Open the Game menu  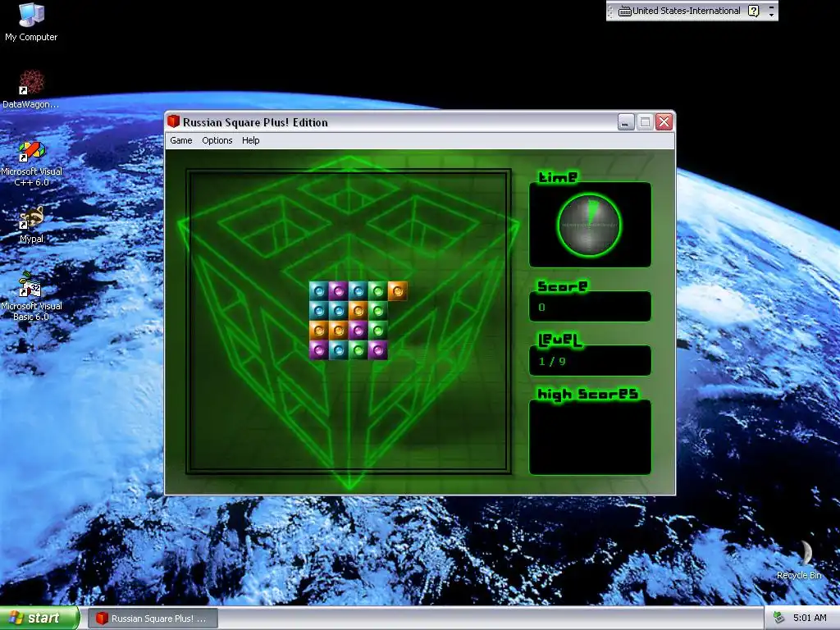181,140
